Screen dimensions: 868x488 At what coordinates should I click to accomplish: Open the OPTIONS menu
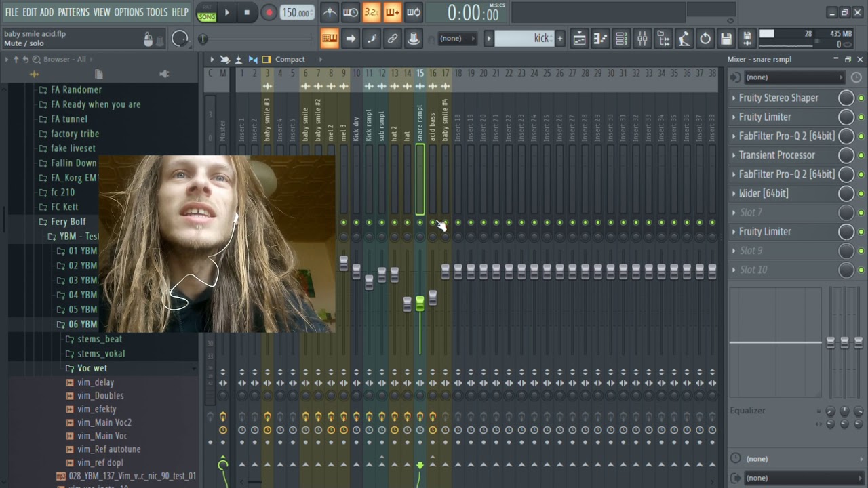129,12
